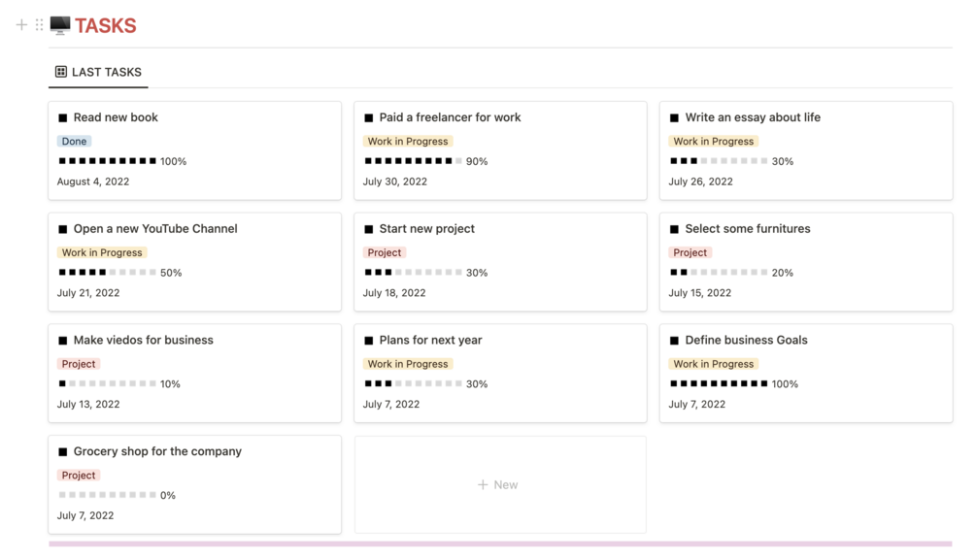The height and width of the screenshot is (560, 976).
Task: Click the computer monitor icon next to TASKS
Action: [x=60, y=25]
